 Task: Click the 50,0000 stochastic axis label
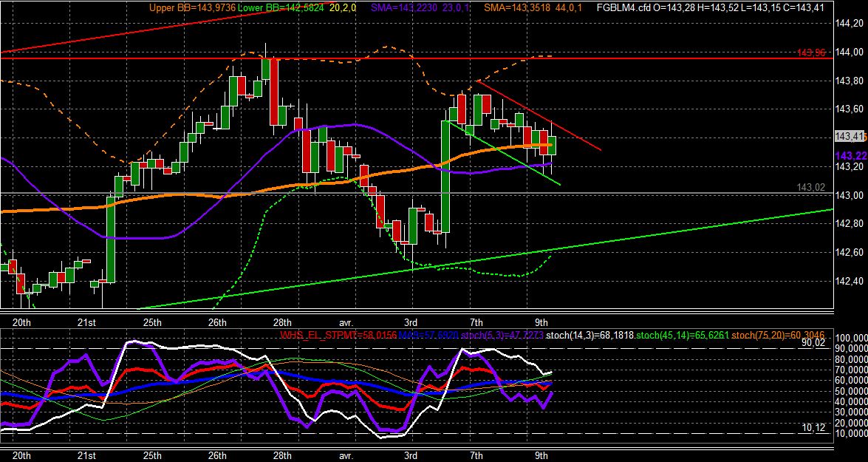(852, 390)
